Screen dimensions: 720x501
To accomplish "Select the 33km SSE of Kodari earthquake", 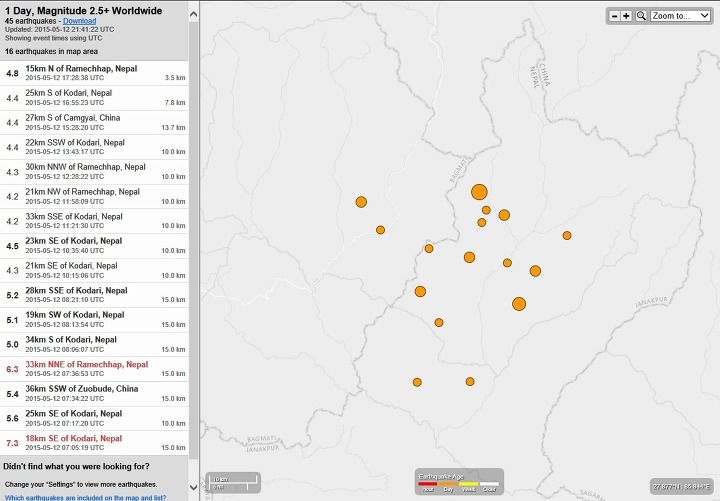I will pos(94,221).
